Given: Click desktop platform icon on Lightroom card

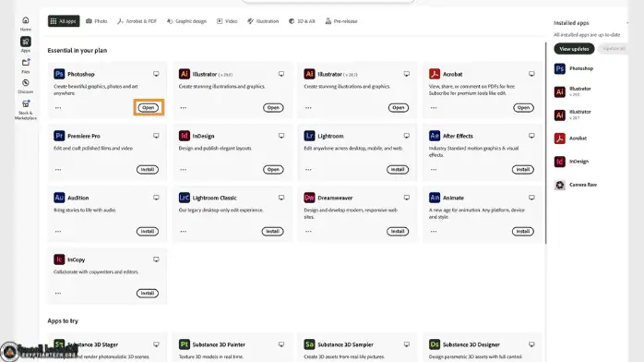Looking at the screenshot, I should tap(406, 136).
